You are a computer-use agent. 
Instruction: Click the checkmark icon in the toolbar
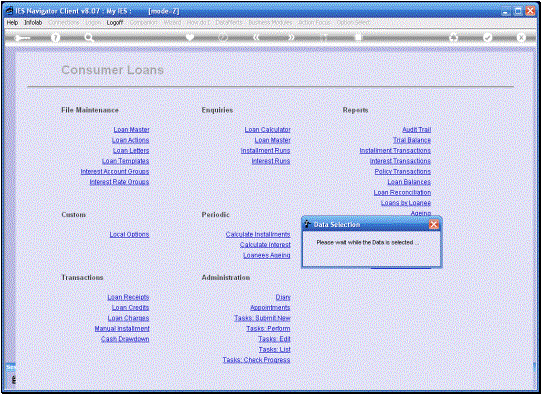click(x=487, y=38)
